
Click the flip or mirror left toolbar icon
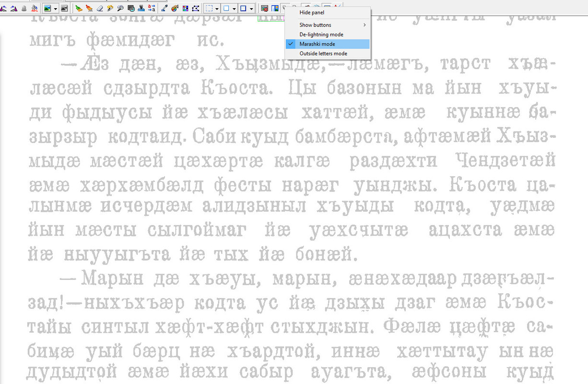tap(3, 9)
